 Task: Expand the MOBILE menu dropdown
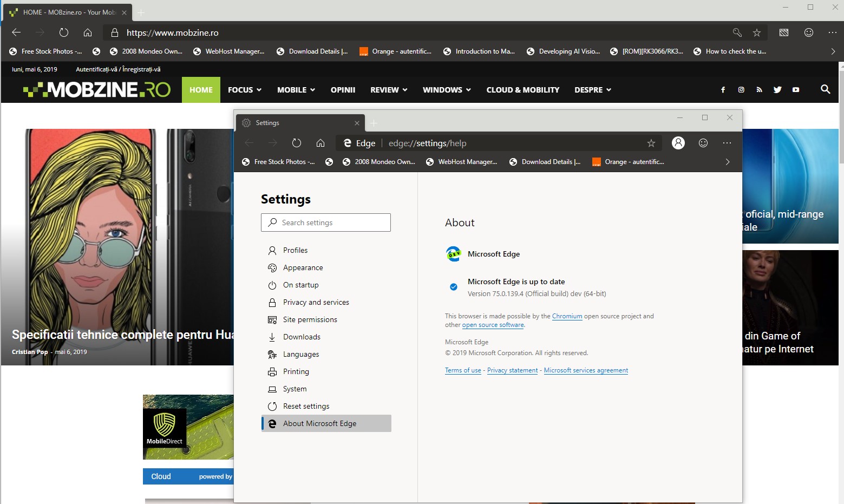(x=296, y=90)
